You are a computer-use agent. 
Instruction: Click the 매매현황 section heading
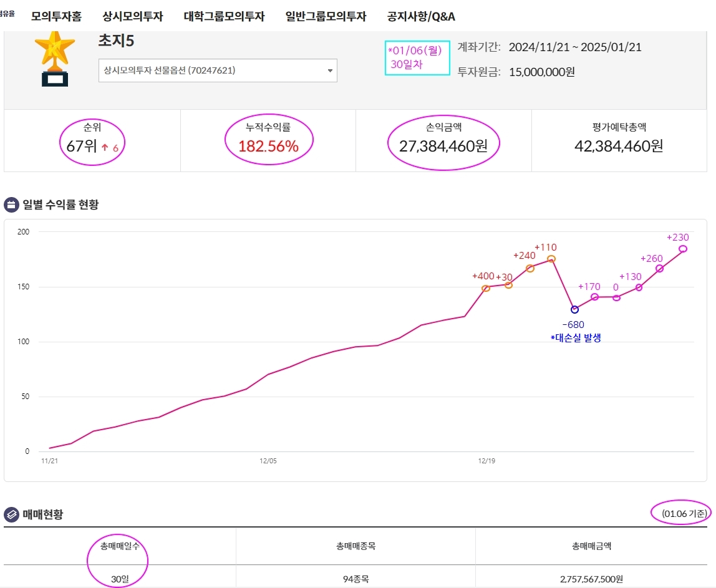43,514
